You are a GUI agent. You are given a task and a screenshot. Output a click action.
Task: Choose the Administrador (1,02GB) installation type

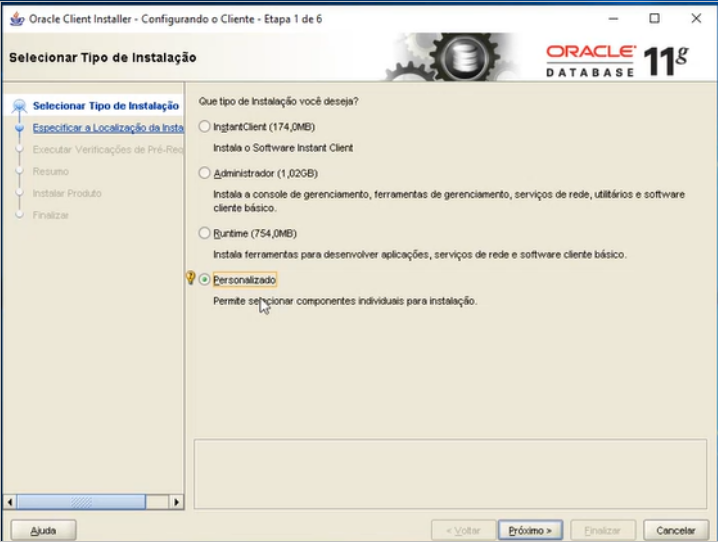point(204,173)
